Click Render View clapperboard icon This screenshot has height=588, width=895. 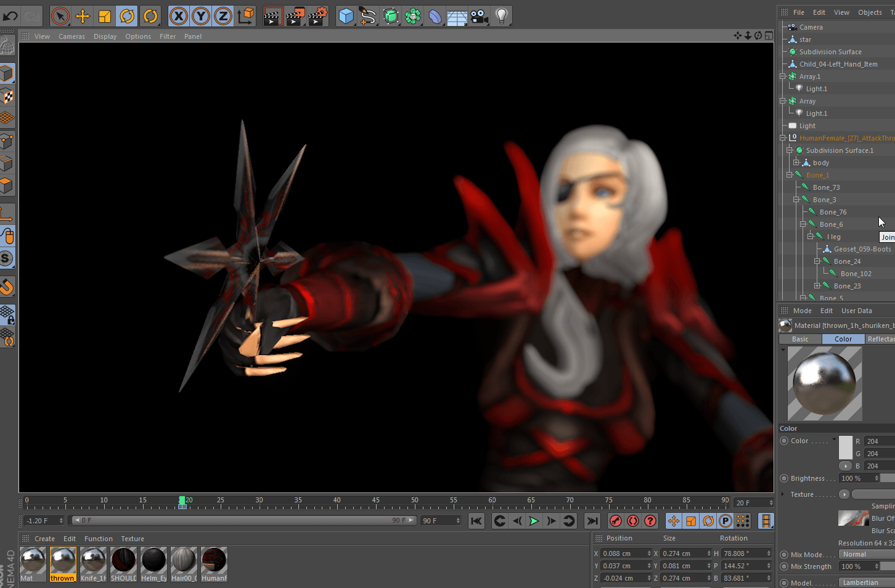coord(272,16)
